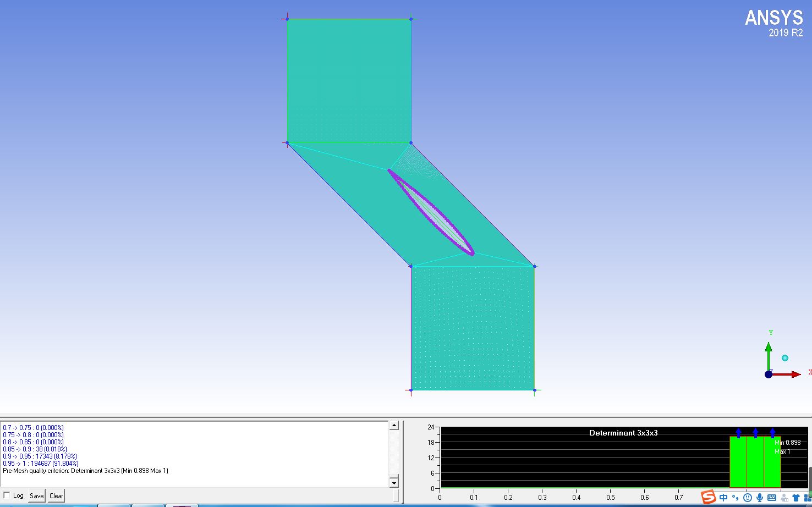
Task: Select the middle green histogram bar
Action: pos(755,462)
